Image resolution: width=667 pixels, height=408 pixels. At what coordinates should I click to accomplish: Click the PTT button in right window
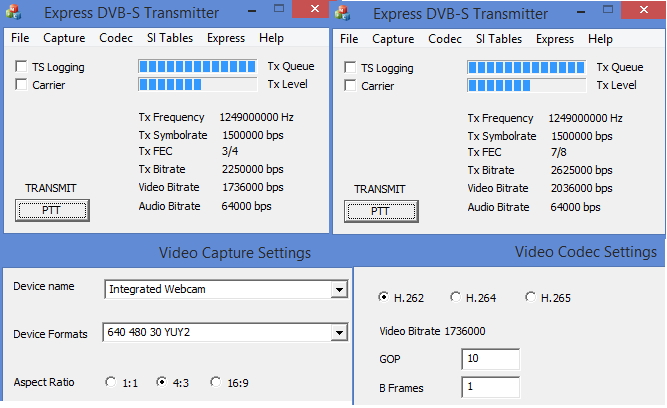[x=381, y=211]
